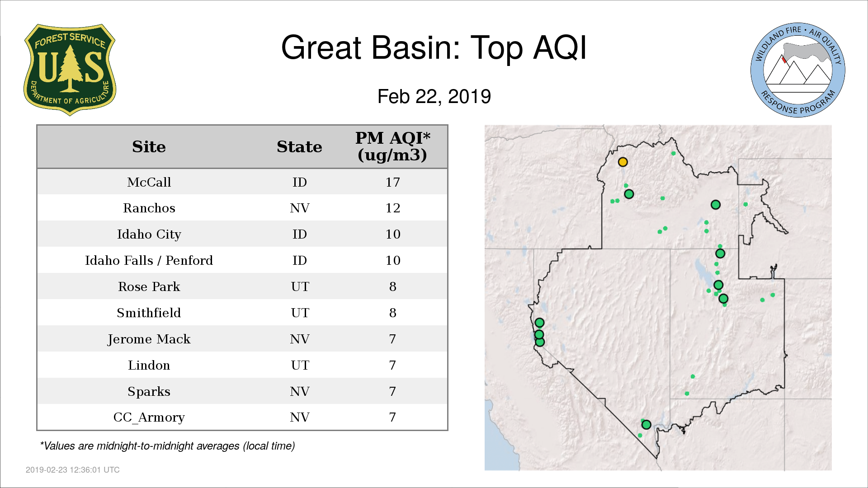Screen dimensions: 868x488
Task: Click the NV state cell in Ranchos row
Action: click(299, 208)
